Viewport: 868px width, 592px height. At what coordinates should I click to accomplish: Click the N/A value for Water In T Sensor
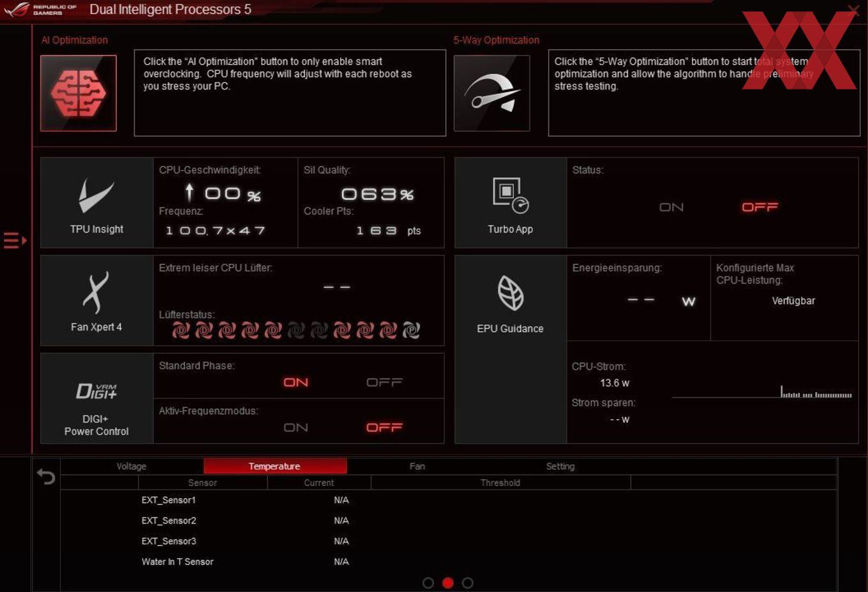[x=341, y=562]
